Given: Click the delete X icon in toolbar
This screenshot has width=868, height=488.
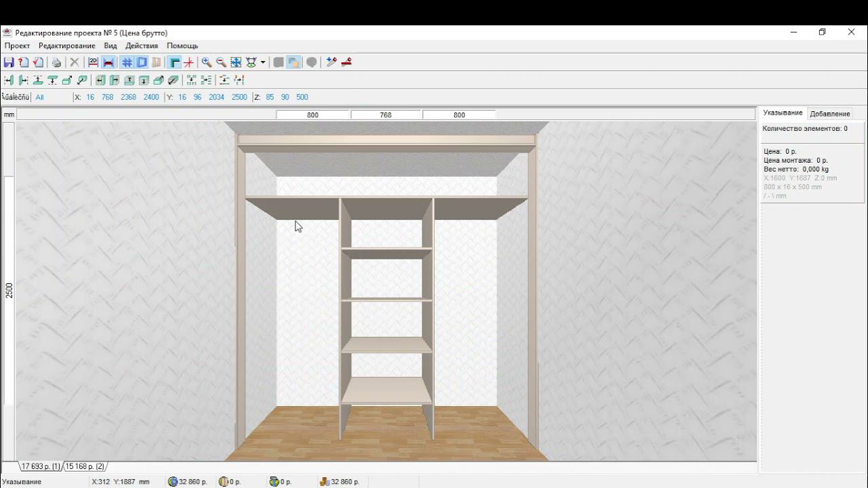Looking at the screenshot, I should (75, 62).
